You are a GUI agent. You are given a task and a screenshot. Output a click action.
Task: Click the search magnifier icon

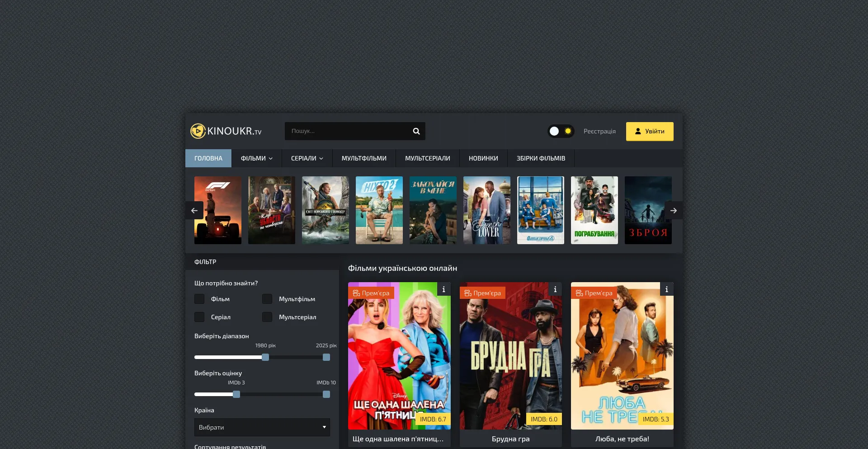point(416,131)
